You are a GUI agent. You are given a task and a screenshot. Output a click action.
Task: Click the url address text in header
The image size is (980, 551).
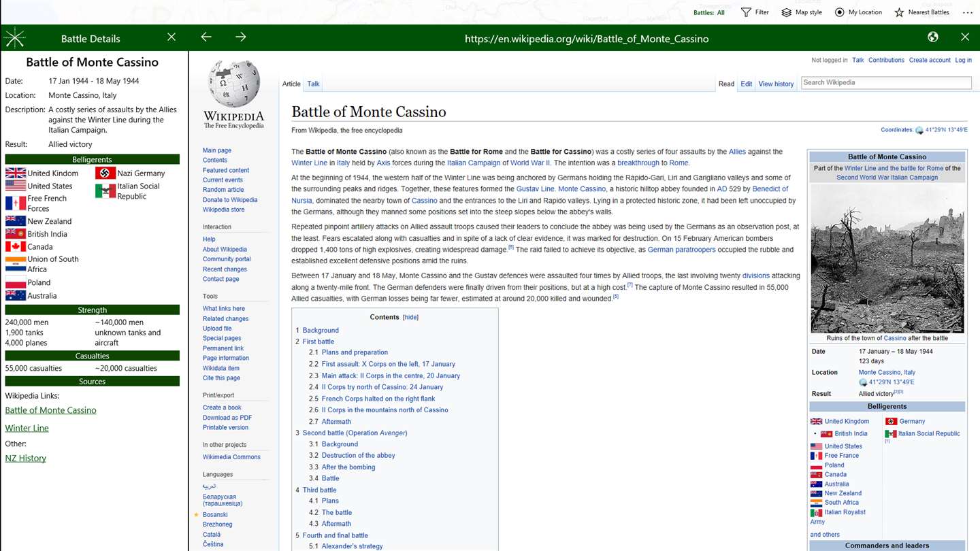[587, 39]
